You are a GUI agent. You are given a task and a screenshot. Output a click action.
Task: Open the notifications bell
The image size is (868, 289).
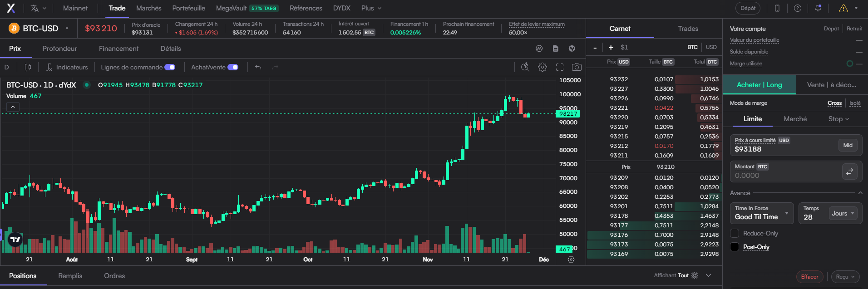[818, 8]
